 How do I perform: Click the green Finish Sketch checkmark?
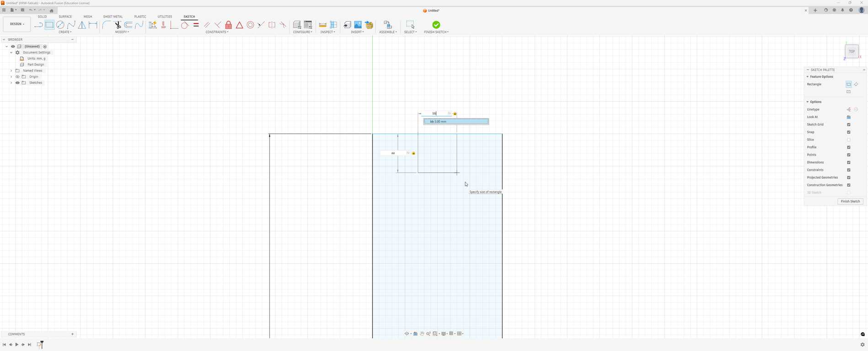click(436, 25)
